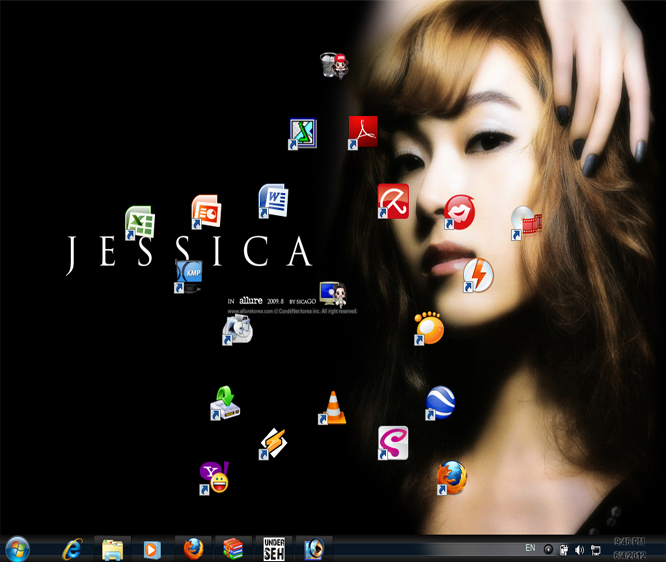
Task: Click the EN language indicator
Action: pyautogui.click(x=531, y=548)
